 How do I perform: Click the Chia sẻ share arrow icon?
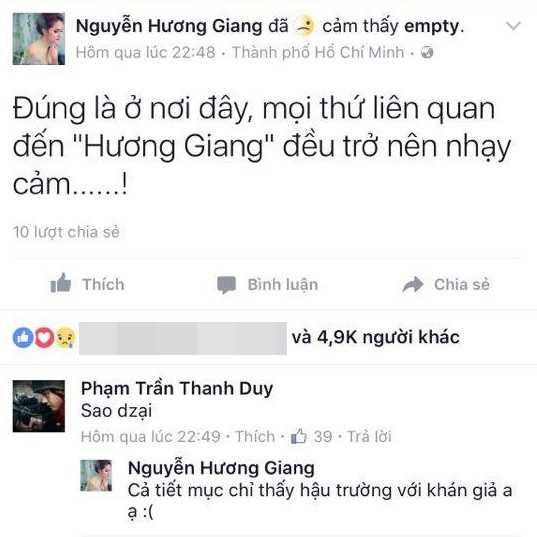point(413,285)
